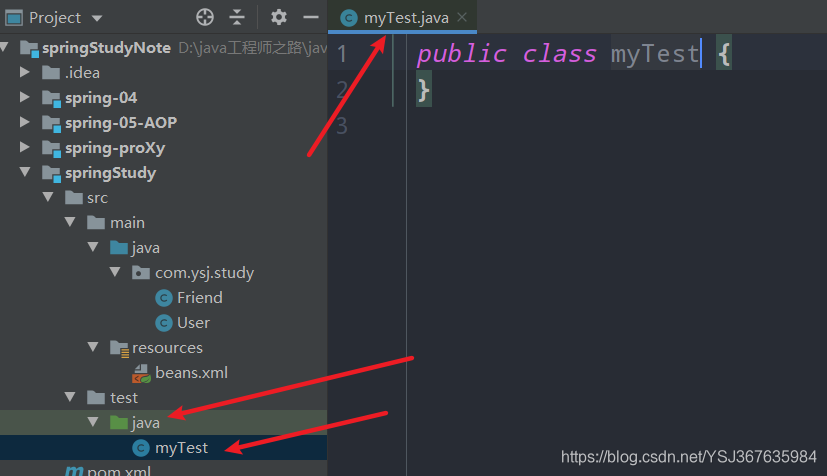The width and height of the screenshot is (827, 476).
Task: Collapse the main java source folder
Action: pyautogui.click(x=93, y=247)
